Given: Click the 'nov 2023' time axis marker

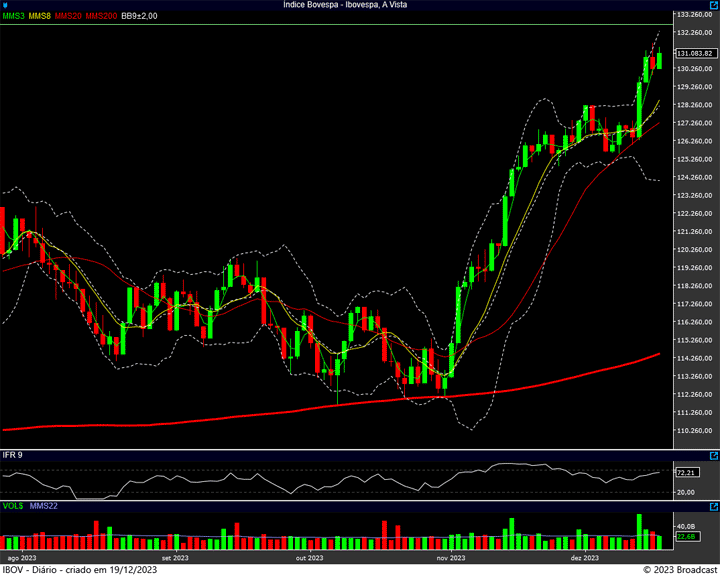Looking at the screenshot, I should click(x=451, y=557).
